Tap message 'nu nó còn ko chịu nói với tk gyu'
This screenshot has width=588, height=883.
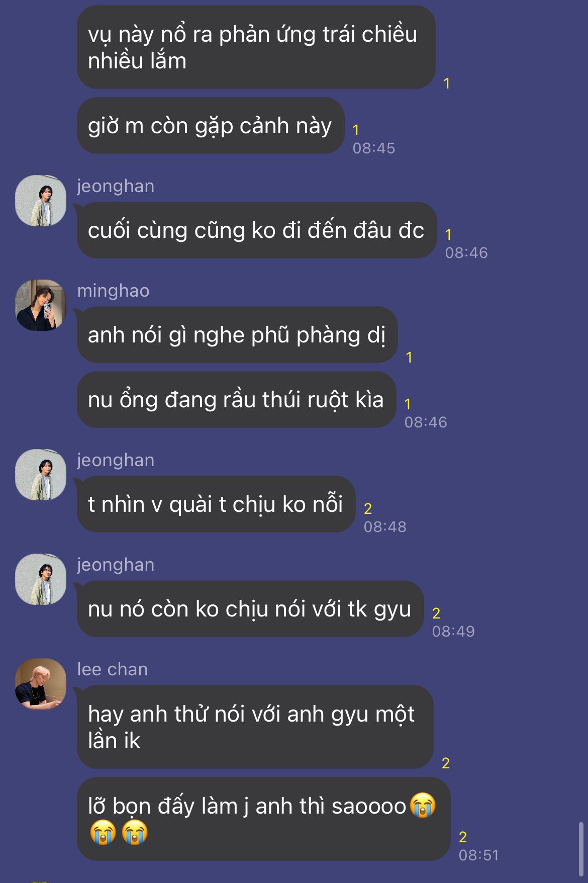click(x=250, y=609)
